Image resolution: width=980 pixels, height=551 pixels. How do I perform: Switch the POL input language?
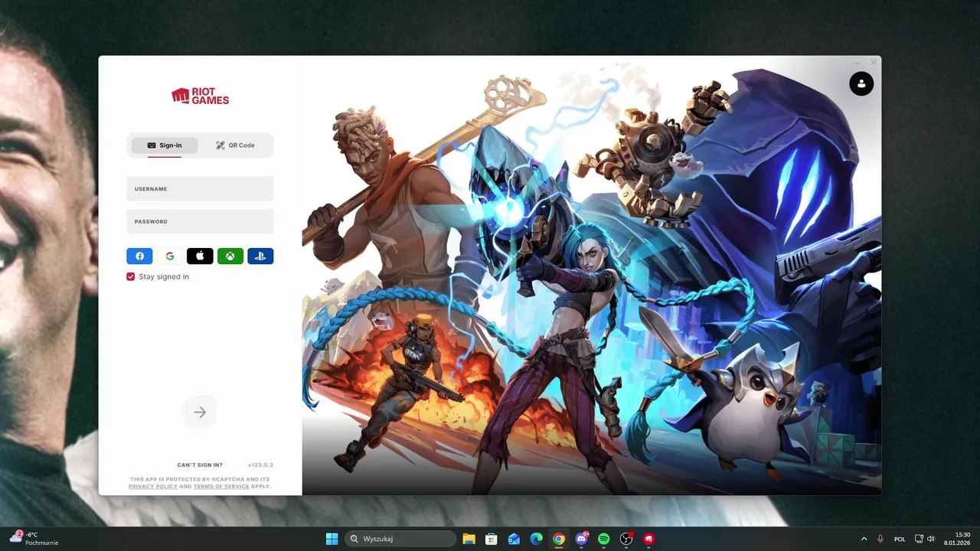[900, 539]
